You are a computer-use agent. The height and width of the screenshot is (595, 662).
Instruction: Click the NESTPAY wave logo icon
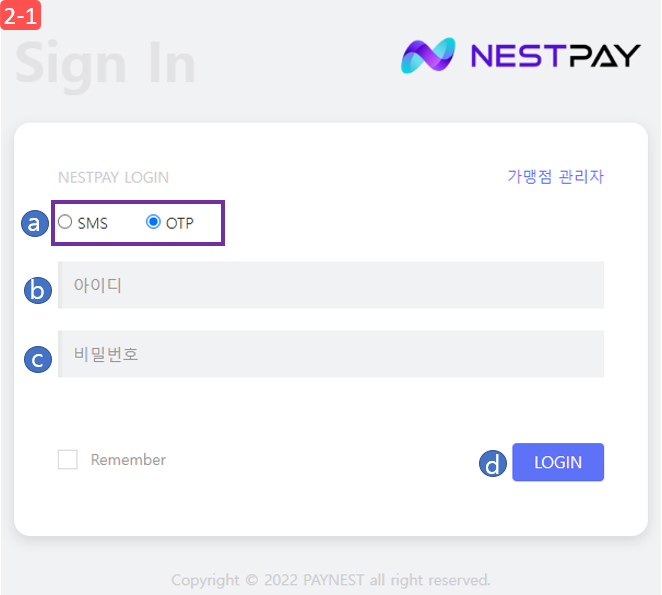pos(428,55)
